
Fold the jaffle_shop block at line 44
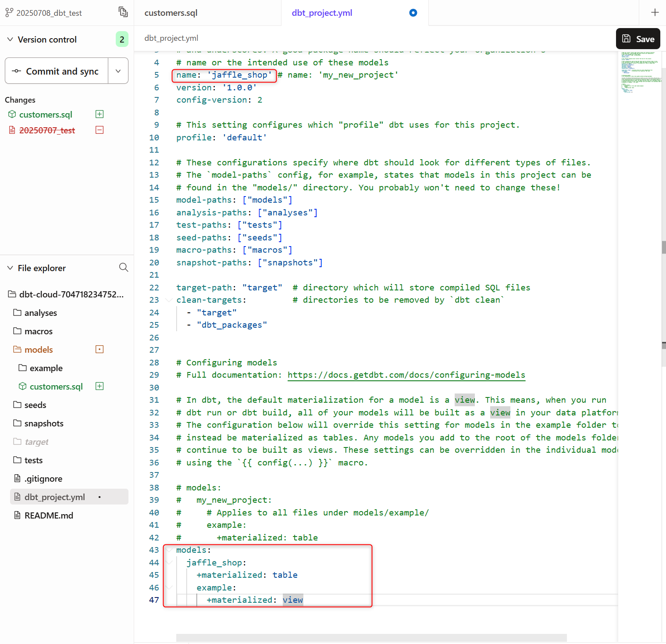click(169, 562)
